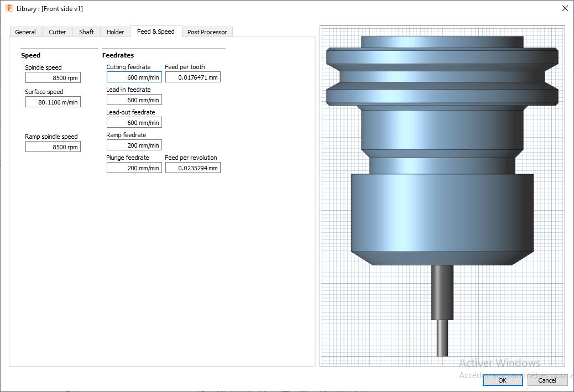Click the Feed per tooth field

(193, 77)
